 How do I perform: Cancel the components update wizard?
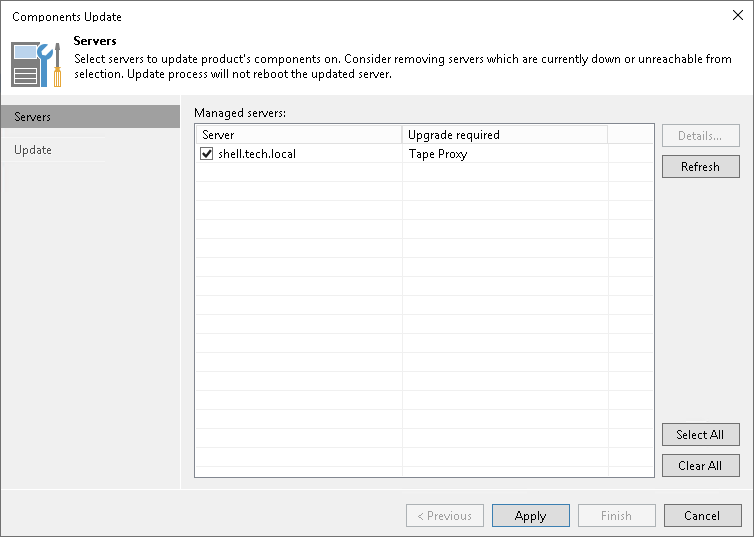point(702,516)
